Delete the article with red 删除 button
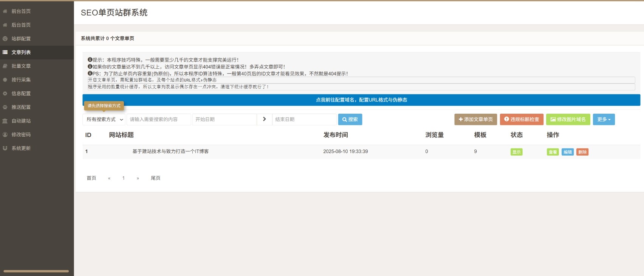Screen dimensions: 644x276 582,152
